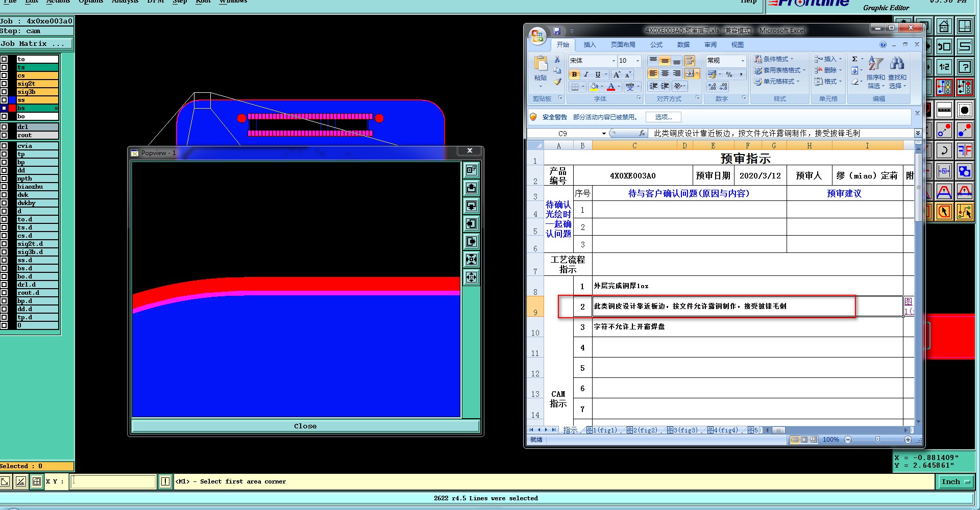The height and width of the screenshot is (510, 980).
Task: Click the Excel zoom slider handle
Action: tap(877, 440)
